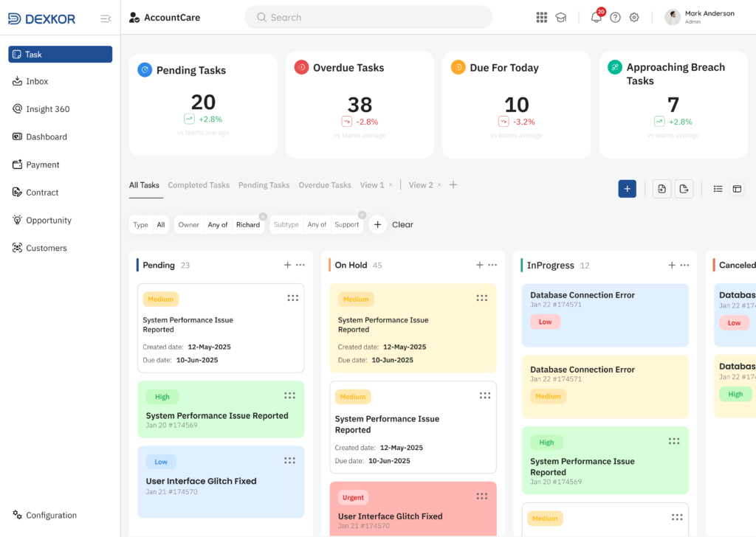Open the apps grid launcher icon
756x537 pixels.
click(542, 18)
